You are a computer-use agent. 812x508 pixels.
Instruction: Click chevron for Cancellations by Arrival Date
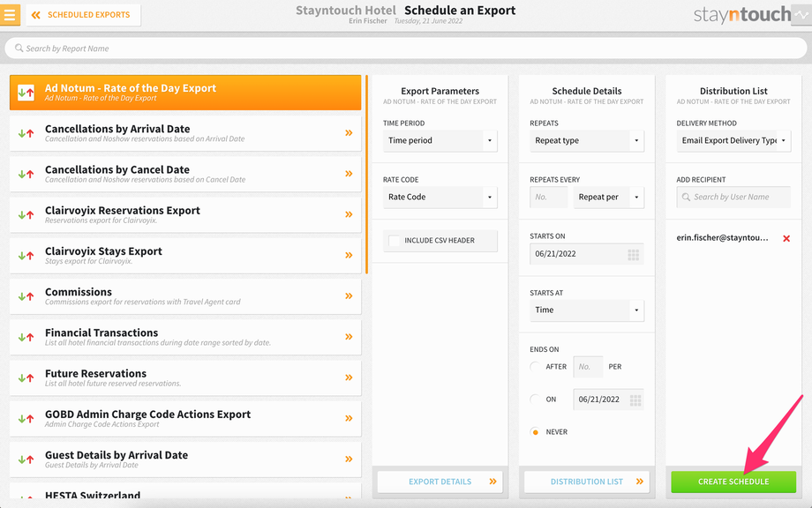tap(349, 133)
